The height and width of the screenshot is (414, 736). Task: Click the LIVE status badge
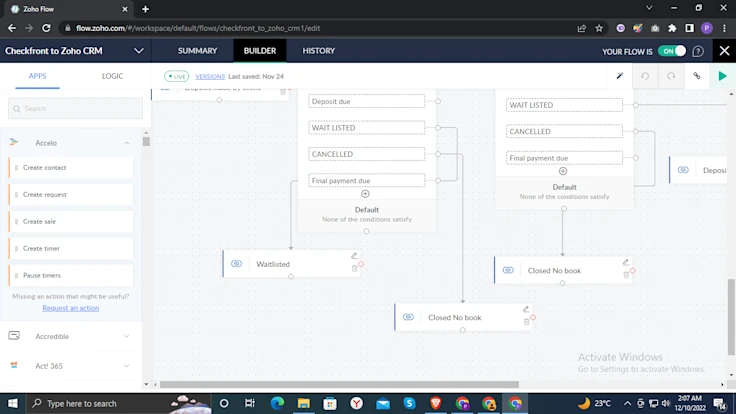click(176, 77)
